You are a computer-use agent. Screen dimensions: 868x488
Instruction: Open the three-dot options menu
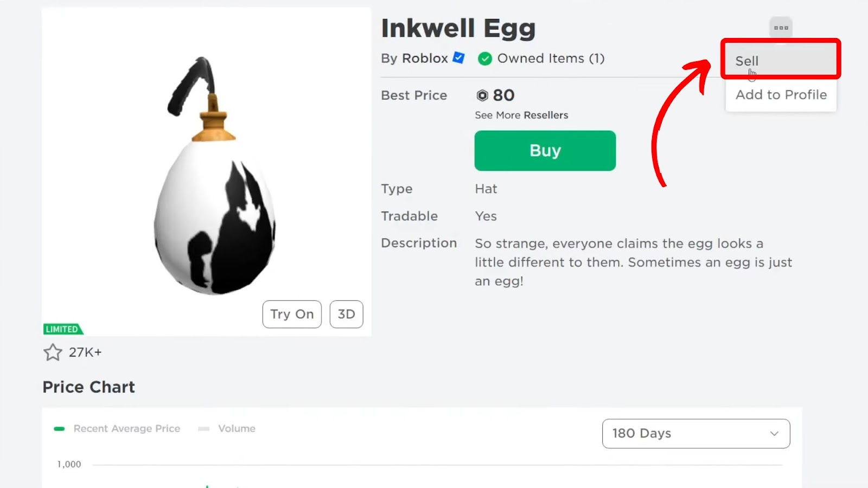tap(781, 28)
